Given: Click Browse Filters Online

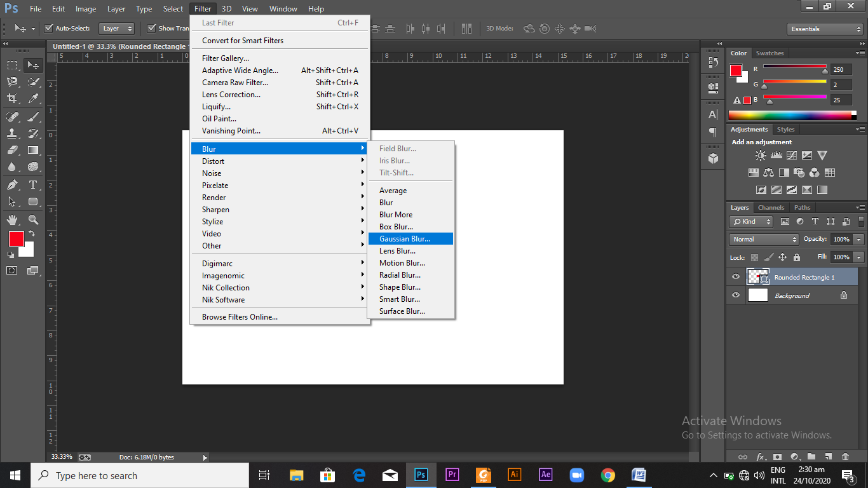Looking at the screenshot, I should [280, 317].
